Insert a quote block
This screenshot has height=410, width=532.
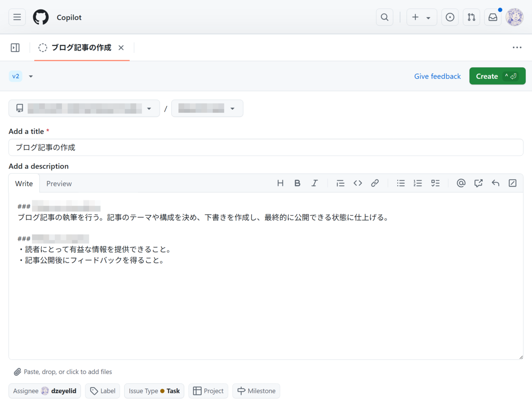[x=340, y=183]
